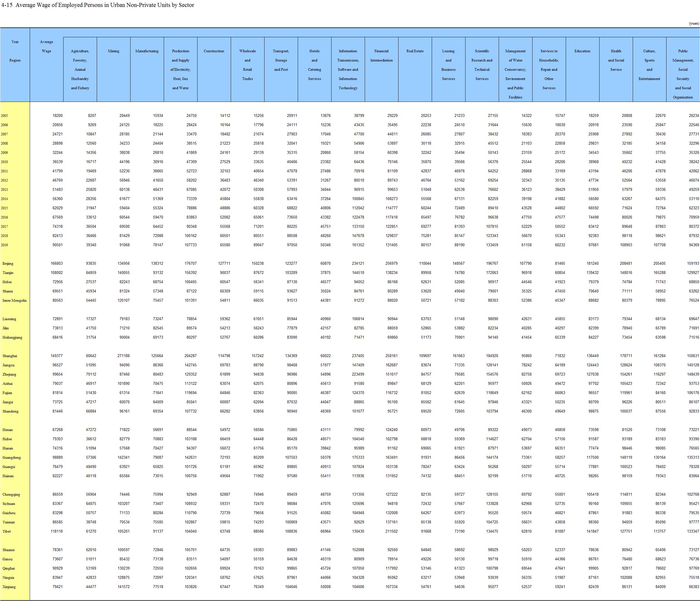Select the 'Inner Mongolia' row label

click(15, 301)
